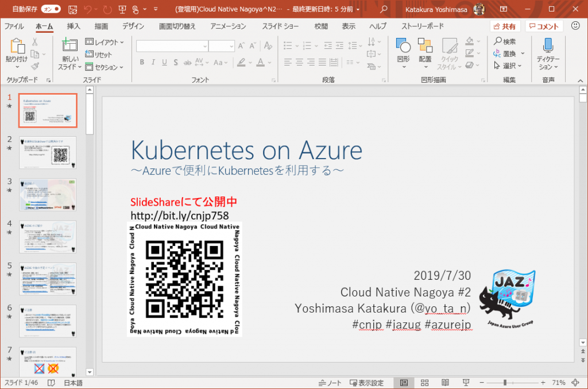Switch to reading view icon
This screenshot has height=389, width=588.
445,383
